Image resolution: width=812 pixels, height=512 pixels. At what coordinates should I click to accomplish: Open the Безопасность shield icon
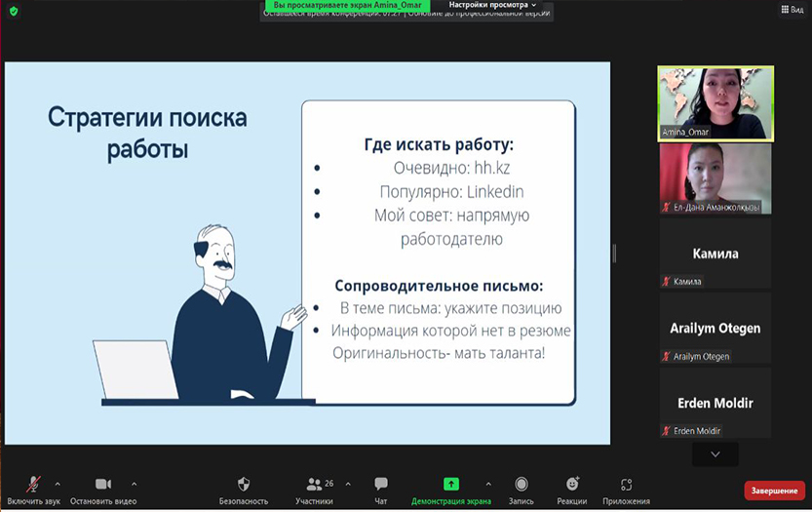tap(244, 485)
